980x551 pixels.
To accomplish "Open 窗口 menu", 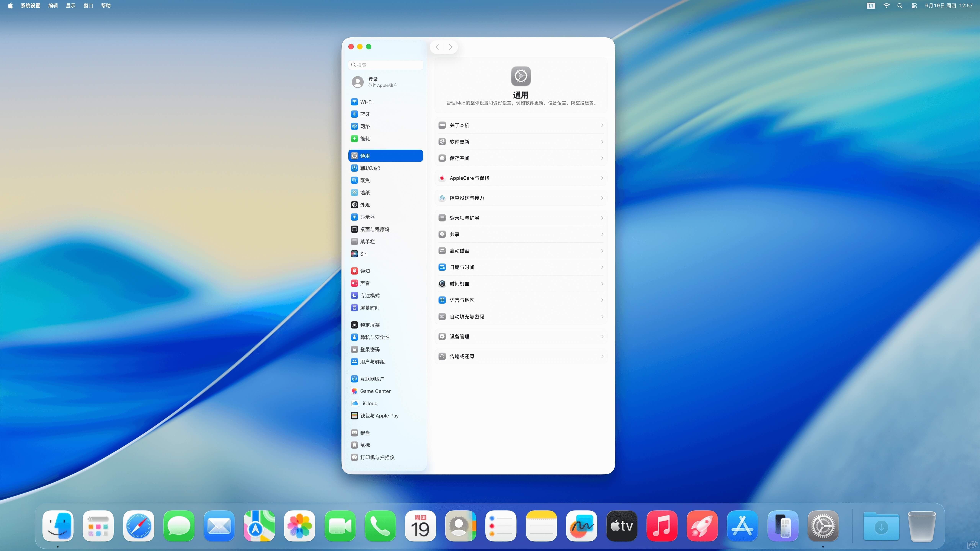I will pos(88,5).
